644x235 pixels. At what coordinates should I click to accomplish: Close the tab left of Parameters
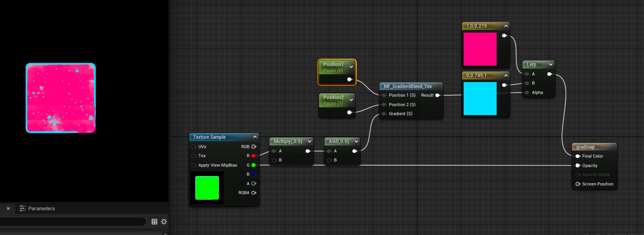pyautogui.click(x=8, y=209)
